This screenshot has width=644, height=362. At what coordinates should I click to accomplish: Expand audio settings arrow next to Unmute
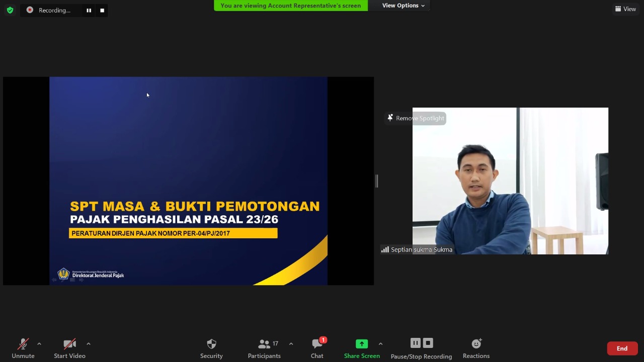pyautogui.click(x=39, y=344)
